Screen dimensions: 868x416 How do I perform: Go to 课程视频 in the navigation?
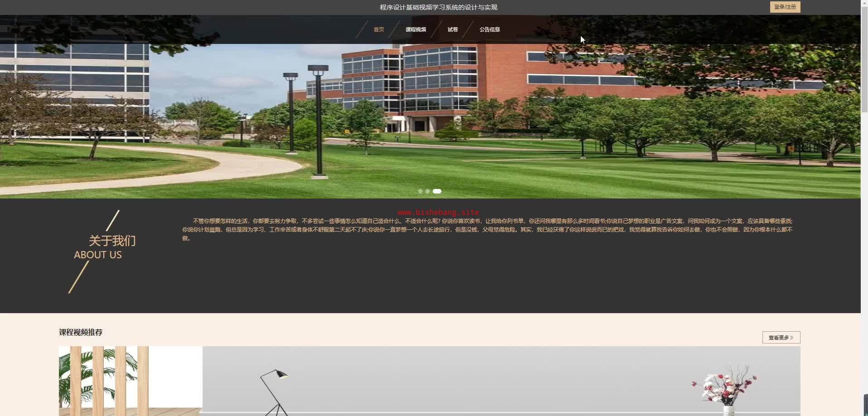coord(416,29)
